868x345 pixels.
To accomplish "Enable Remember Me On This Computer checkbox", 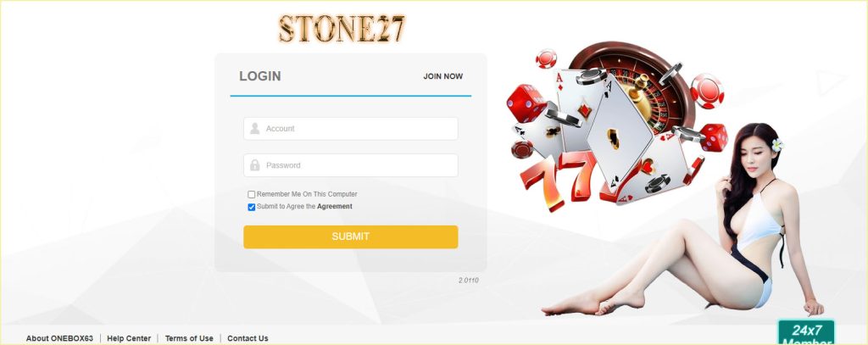I will click(x=251, y=194).
